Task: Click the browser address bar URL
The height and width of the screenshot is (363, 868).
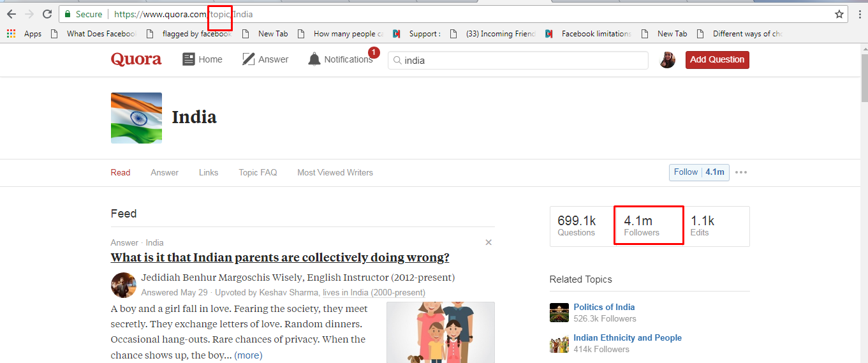Action: [184, 14]
